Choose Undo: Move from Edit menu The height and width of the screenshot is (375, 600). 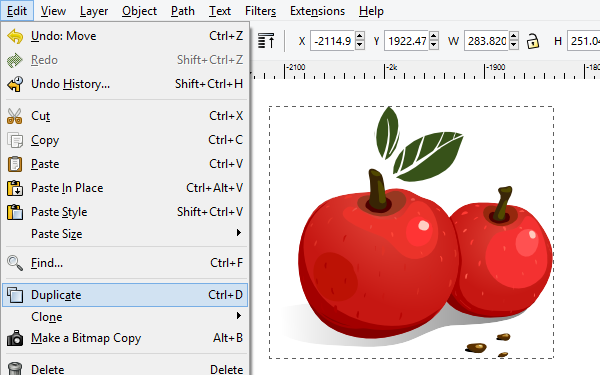(125, 36)
